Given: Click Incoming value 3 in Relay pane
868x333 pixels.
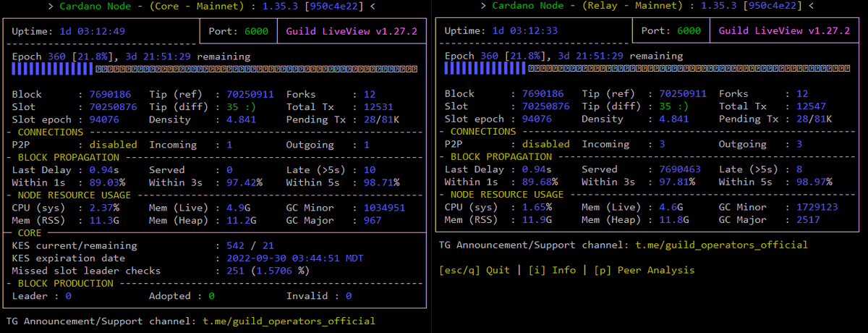Looking at the screenshot, I should pyautogui.click(x=662, y=145).
